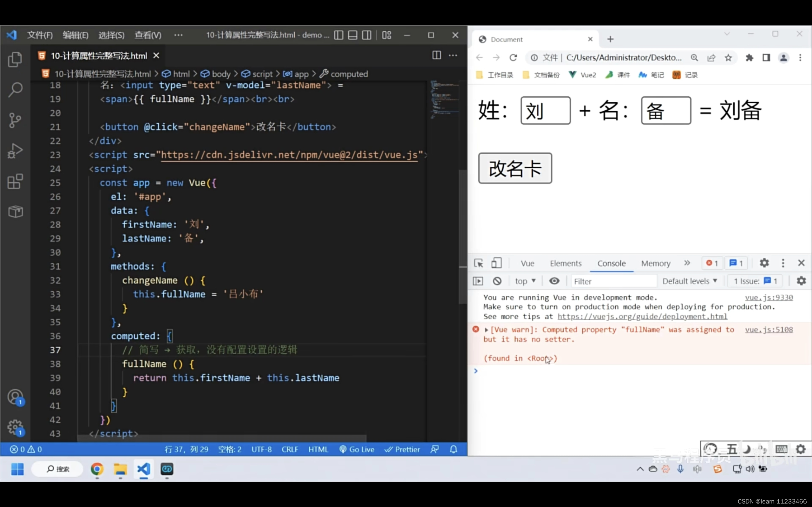
Task: Open the Explorer panel in VS Code
Action: (15, 60)
